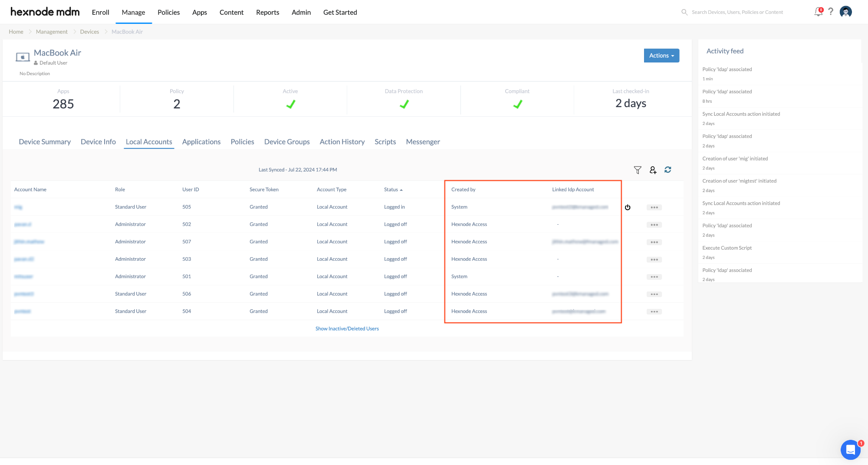Switch to the Device Info tab

(98, 142)
